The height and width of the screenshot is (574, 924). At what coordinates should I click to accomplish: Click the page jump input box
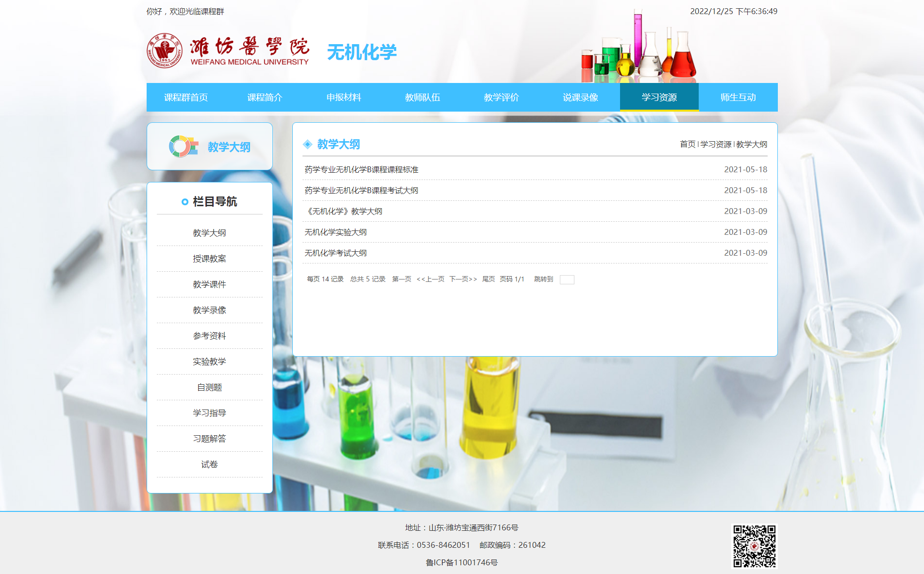click(567, 279)
